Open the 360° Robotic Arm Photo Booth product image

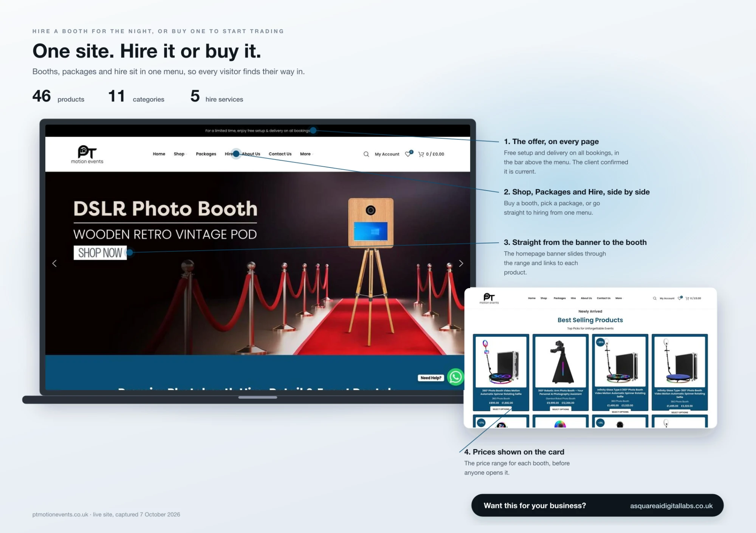click(x=561, y=362)
